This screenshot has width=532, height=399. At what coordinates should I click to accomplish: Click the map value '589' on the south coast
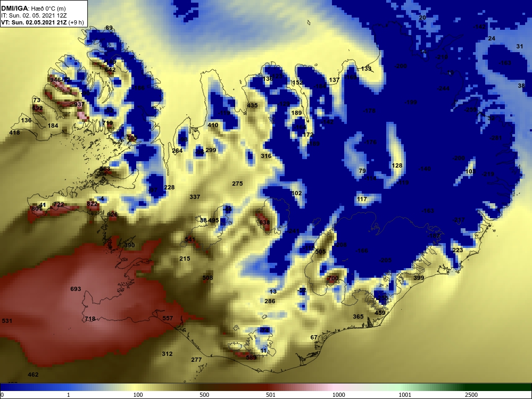(251, 358)
